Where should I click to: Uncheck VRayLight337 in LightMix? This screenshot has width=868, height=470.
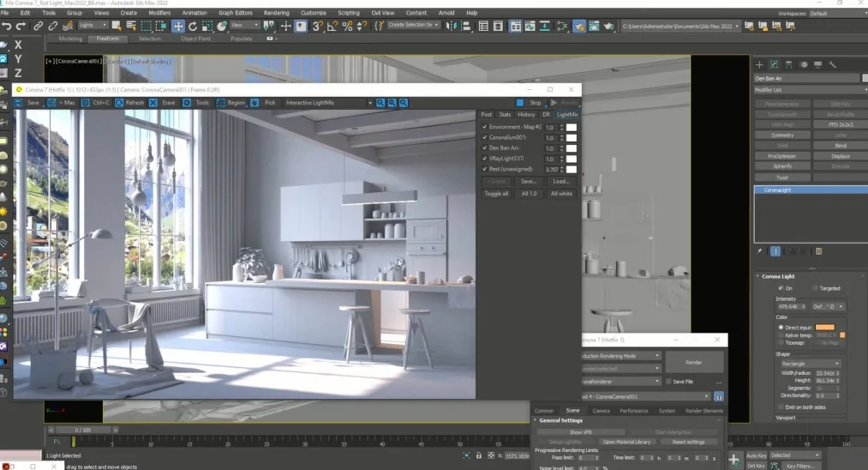(484, 159)
